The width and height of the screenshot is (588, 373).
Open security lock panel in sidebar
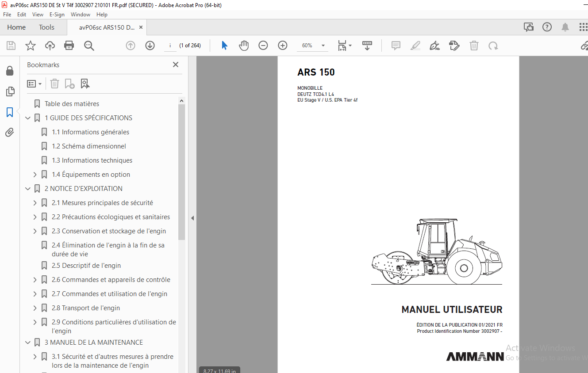click(10, 71)
